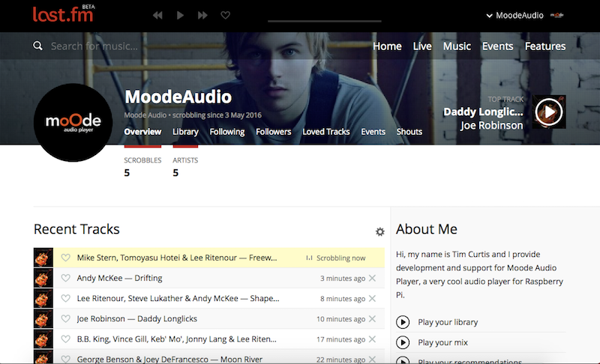Click the 3 minutes ago timestamp
Viewport: 600px width, 364px height.
pos(343,279)
